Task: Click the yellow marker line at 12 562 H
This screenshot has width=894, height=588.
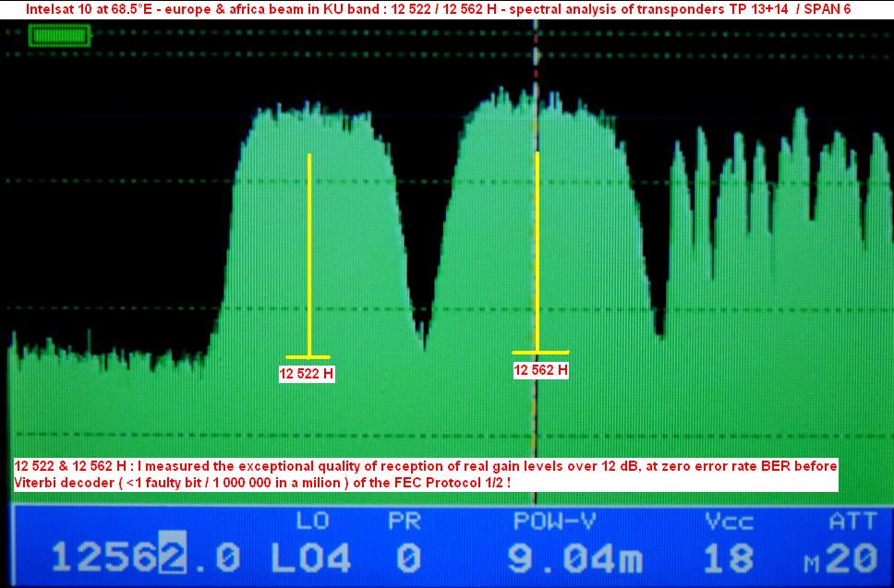Action: click(x=538, y=249)
